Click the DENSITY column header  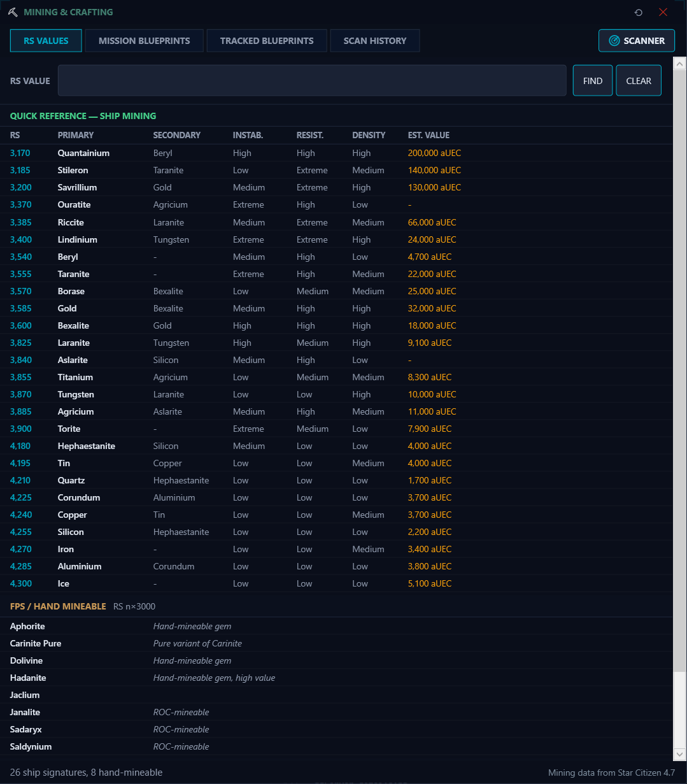[369, 135]
